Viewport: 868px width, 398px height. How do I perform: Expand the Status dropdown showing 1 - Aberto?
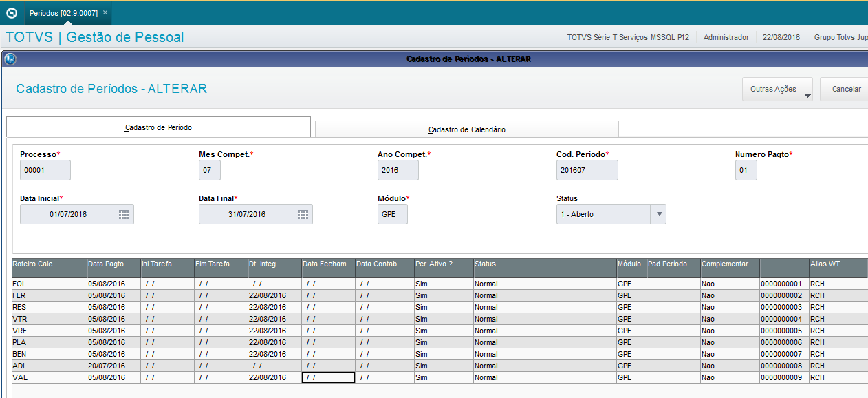(x=659, y=214)
